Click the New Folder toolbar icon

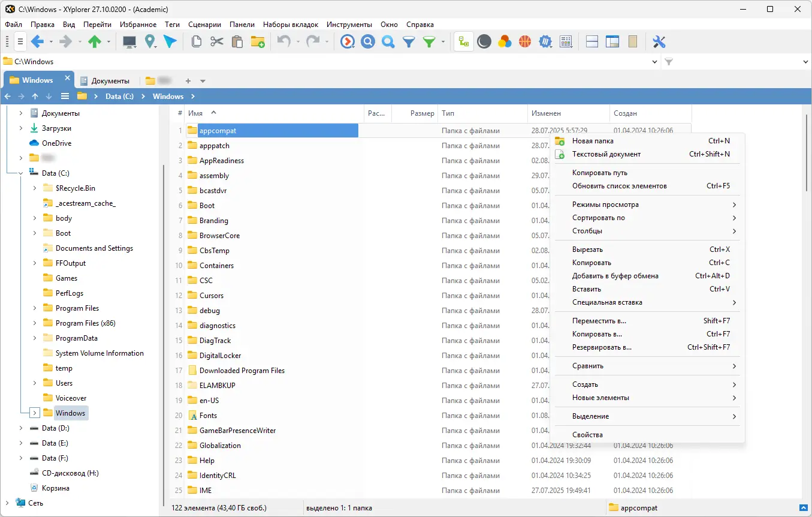pos(258,41)
